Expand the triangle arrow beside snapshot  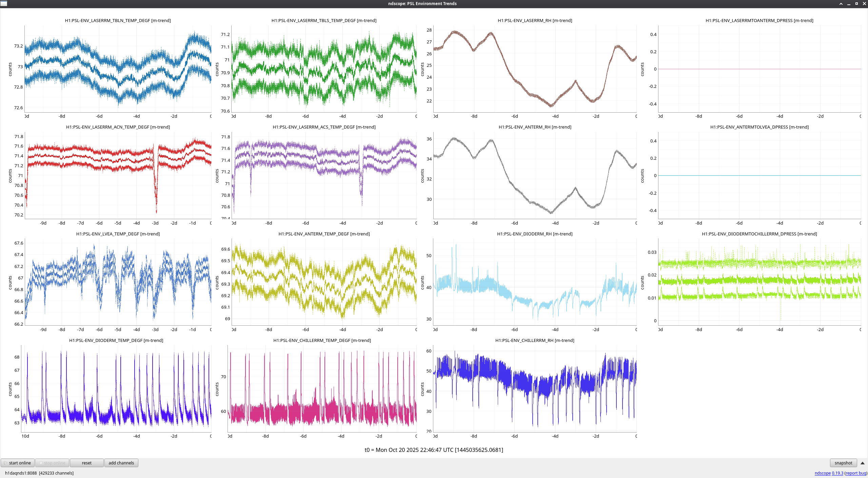tap(862, 463)
